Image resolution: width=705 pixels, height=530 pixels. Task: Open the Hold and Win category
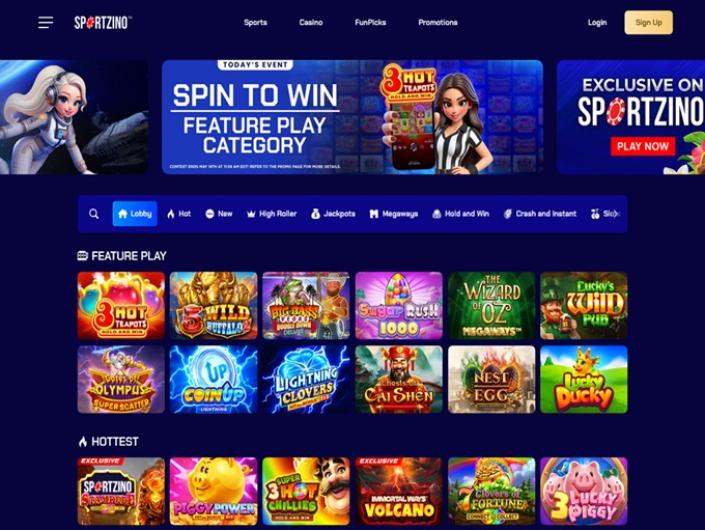coord(460,214)
